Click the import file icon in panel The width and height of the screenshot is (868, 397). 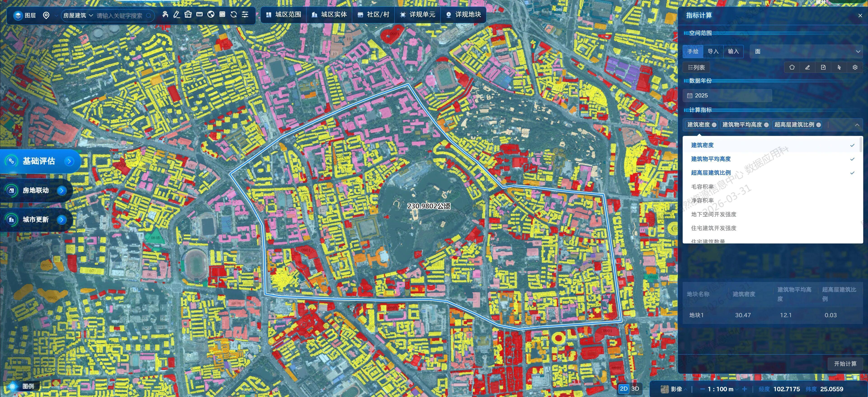pyautogui.click(x=823, y=67)
